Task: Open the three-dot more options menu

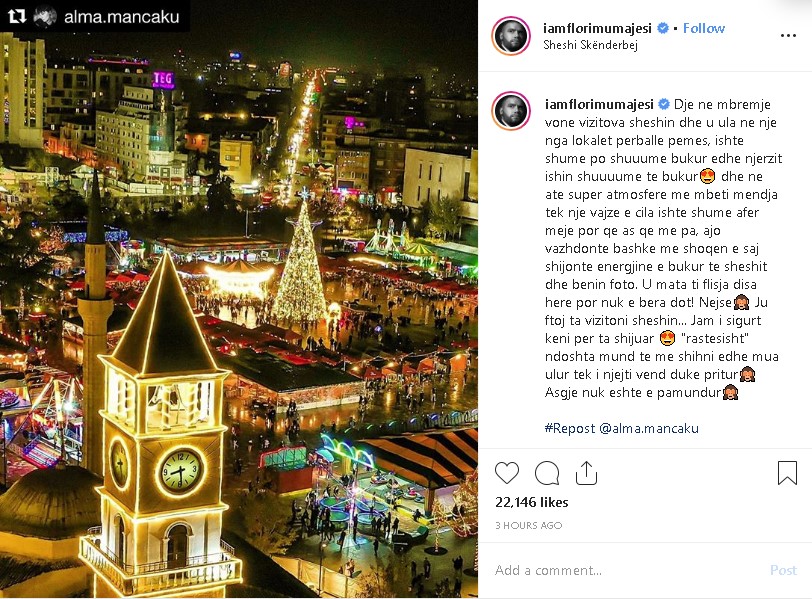Action: [788, 35]
